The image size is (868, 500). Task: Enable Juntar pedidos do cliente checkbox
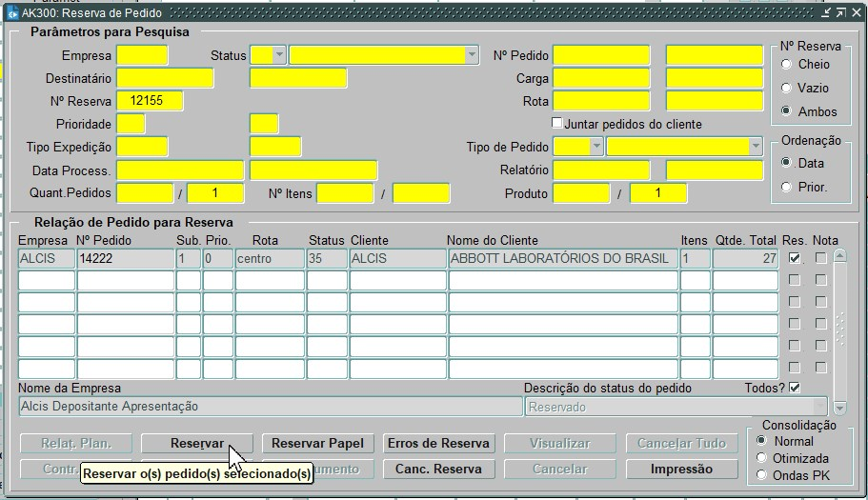tap(556, 123)
